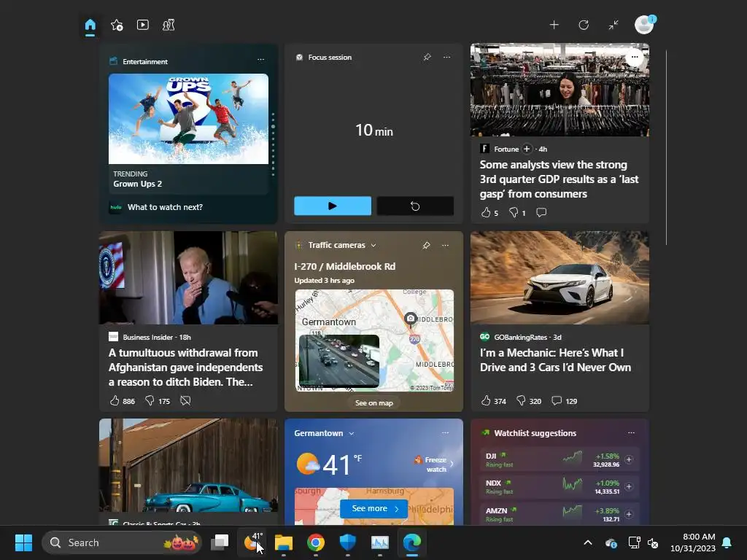View the I-270 traffic camera thumbnail
This screenshot has width=747, height=560.
pos(338,360)
